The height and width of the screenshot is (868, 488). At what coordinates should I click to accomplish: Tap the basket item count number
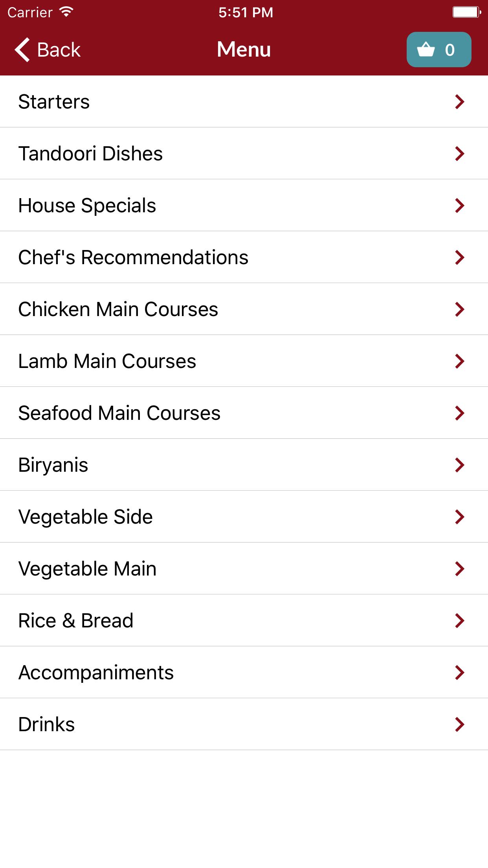450,50
